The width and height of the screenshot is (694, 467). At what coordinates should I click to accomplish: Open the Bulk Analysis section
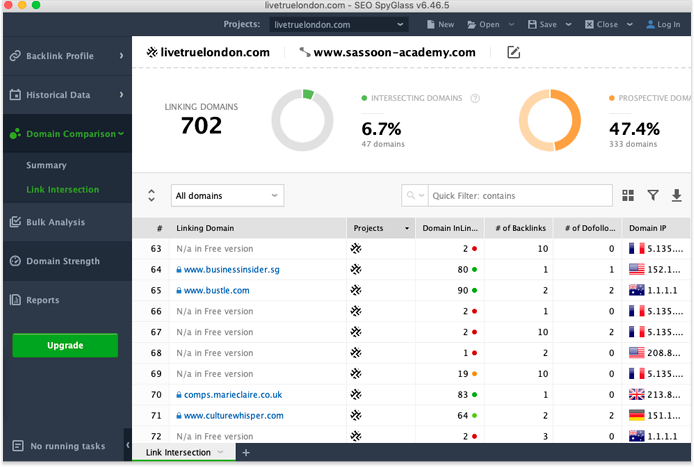click(67, 222)
